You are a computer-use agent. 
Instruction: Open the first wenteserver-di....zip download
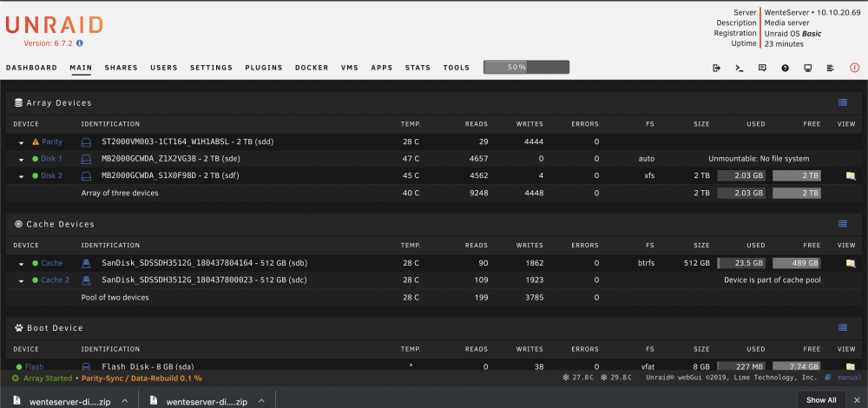pyautogui.click(x=69, y=401)
